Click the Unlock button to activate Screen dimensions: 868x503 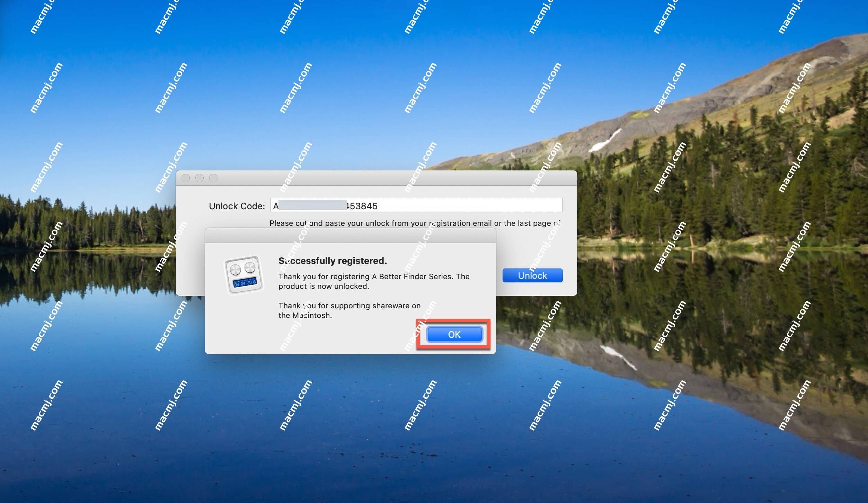[x=532, y=275]
